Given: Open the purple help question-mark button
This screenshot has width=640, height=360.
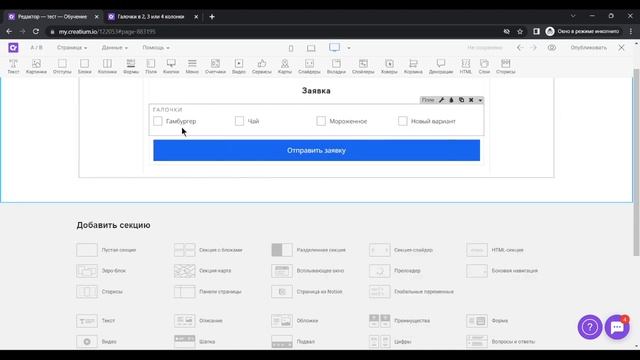Looking at the screenshot, I should point(590,327).
